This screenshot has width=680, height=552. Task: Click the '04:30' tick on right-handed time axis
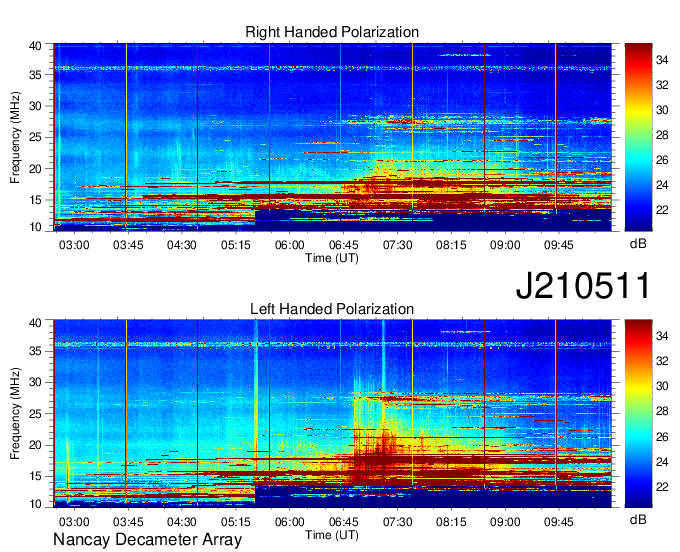click(182, 245)
